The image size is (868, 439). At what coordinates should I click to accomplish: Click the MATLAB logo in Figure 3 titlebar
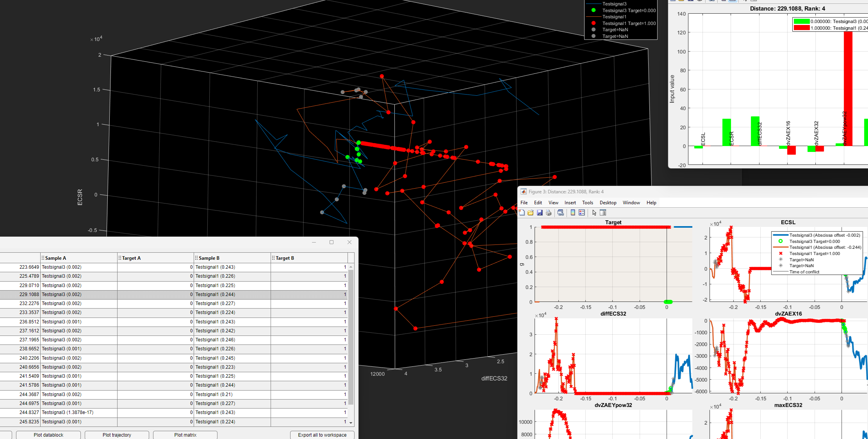click(x=524, y=192)
